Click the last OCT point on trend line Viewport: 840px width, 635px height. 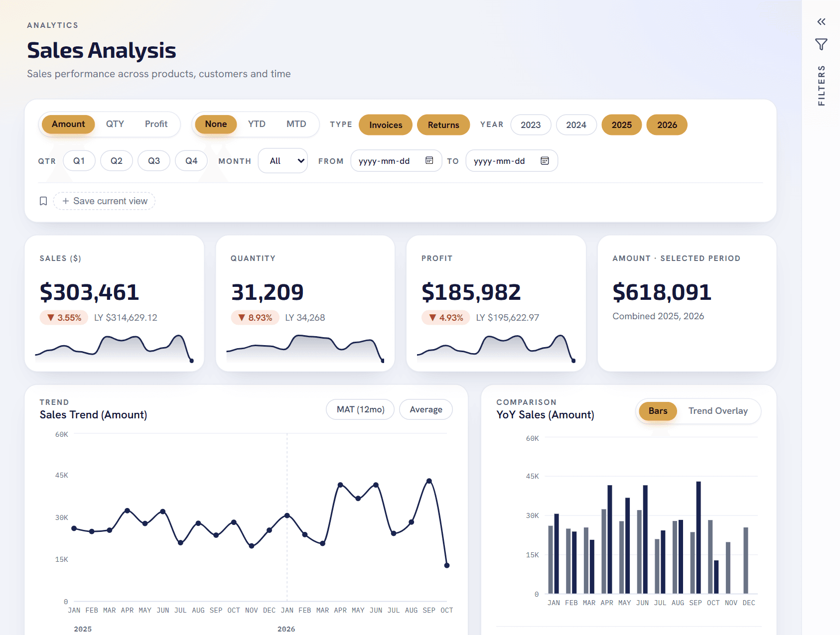[x=447, y=565]
